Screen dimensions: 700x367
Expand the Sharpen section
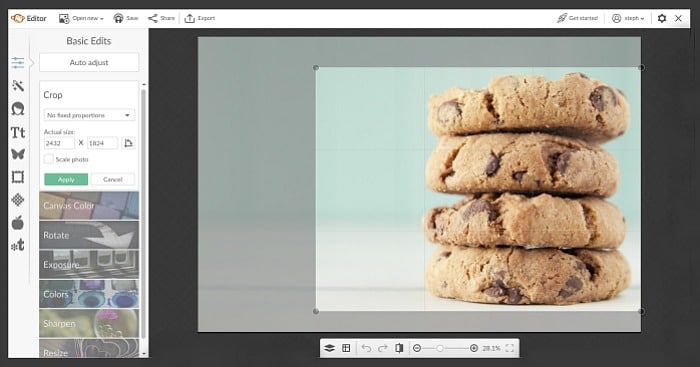pyautogui.click(x=89, y=323)
